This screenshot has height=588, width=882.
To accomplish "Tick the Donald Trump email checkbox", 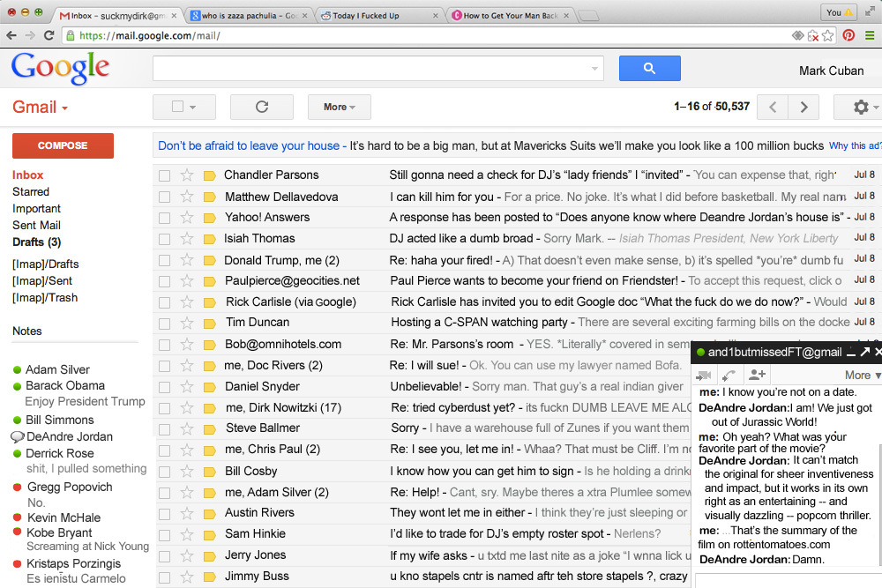I will click(x=164, y=260).
